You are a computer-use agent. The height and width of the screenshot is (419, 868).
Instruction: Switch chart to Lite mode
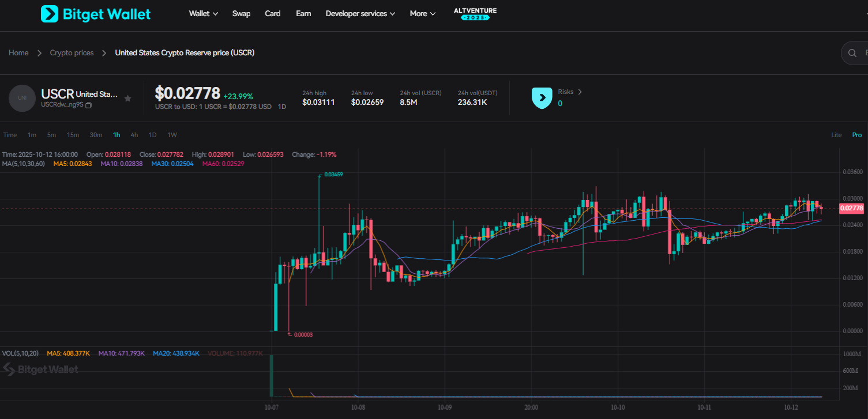tap(836, 135)
